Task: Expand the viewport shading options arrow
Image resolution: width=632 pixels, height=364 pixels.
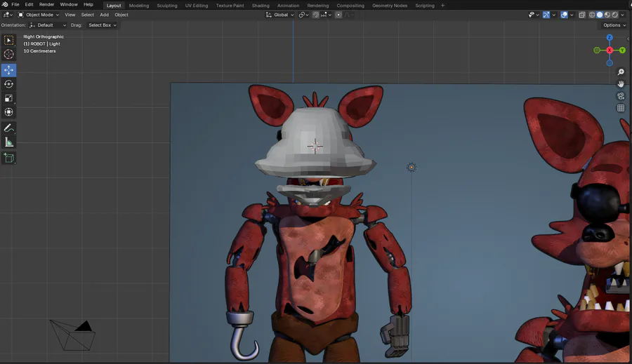Action: pyautogui.click(x=622, y=15)
